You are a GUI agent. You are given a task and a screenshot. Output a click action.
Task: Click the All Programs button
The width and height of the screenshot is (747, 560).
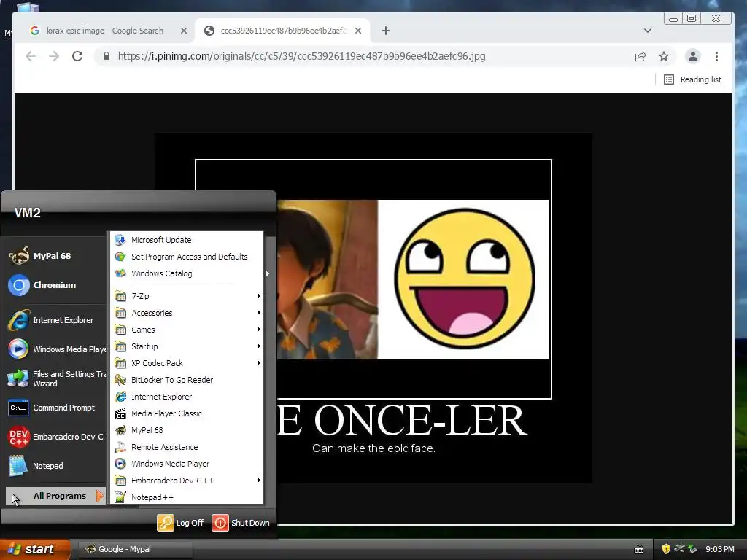(x=55, y=496)
